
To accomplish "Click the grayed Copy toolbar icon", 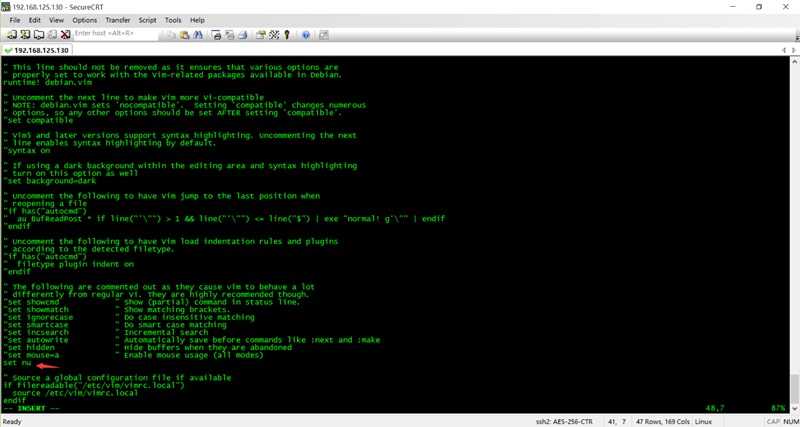I will [170, 35].
